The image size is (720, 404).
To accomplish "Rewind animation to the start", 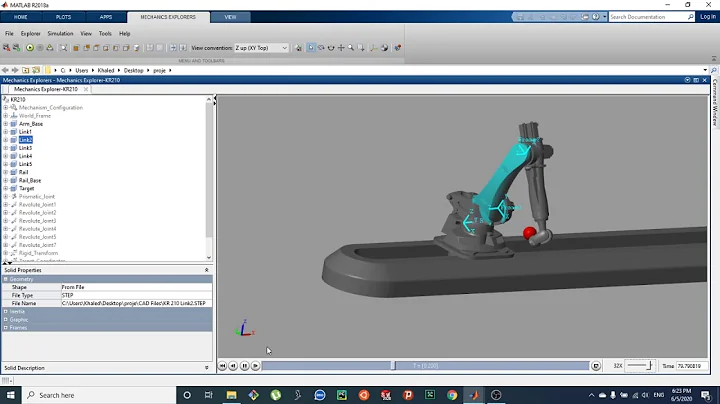I will [222, 366].
